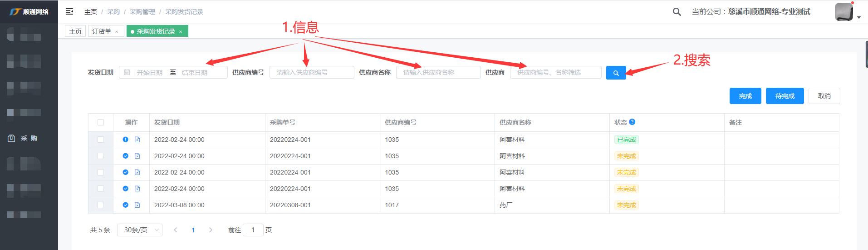Click the 供应商编号 input field
This screenshot has width=868, height=250.
click(x=311, y=72)
